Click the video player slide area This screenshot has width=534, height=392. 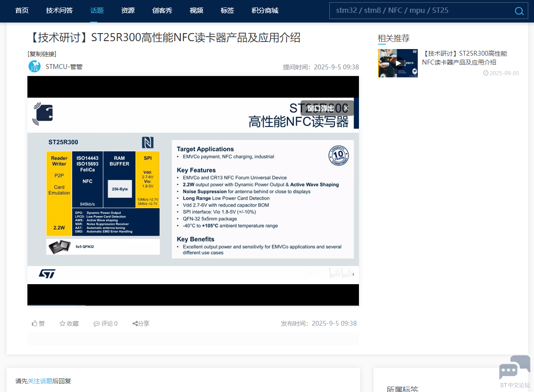(x=193, y=190)
